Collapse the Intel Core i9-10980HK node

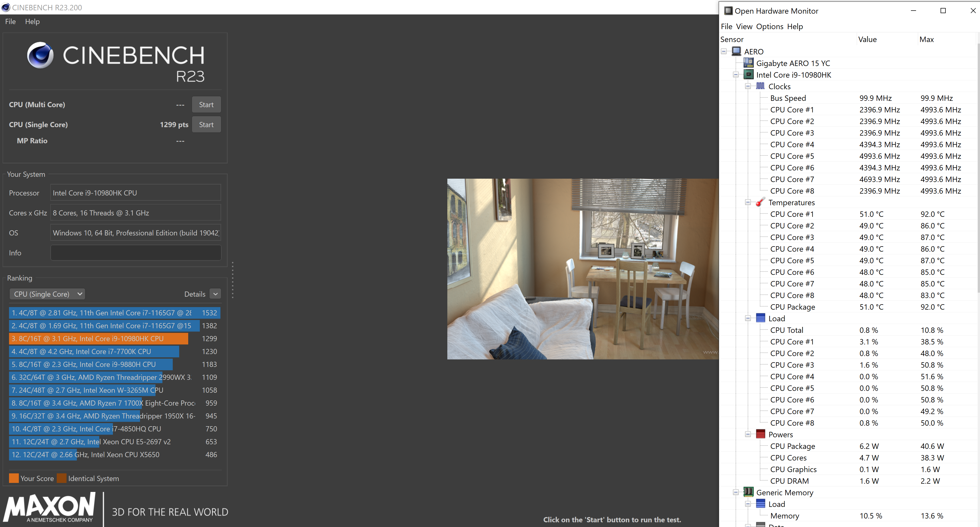coord(736,75)
